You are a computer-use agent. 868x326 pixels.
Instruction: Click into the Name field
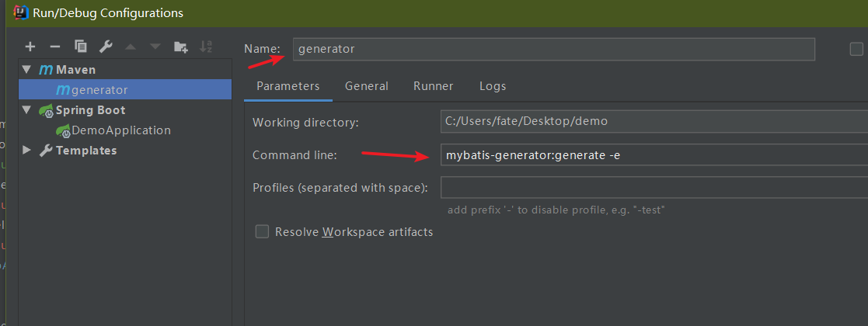(553, 49)
